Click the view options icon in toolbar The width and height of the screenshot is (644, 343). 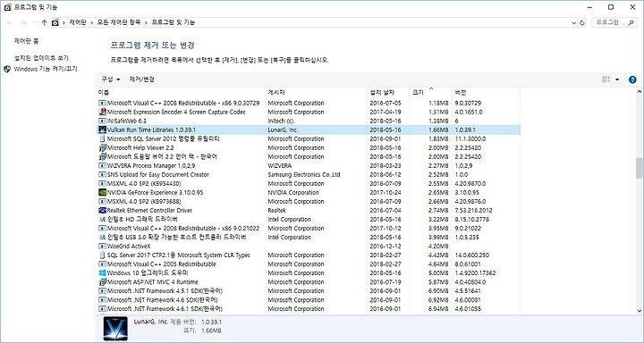[x=606, y=79]
